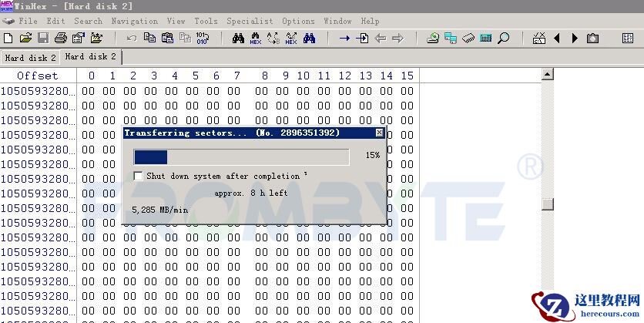The width and height of the screenshot is (644, 323).
Task: Click the Offset column header
Action: [x=38, y=76]
